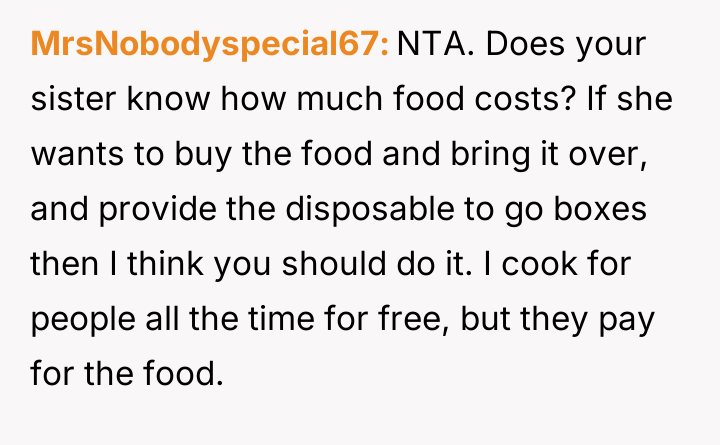This screenshot has width=720, height=445.
Task: Open the MrsNobodyspecial67 username link
Action: pos(210,45)
